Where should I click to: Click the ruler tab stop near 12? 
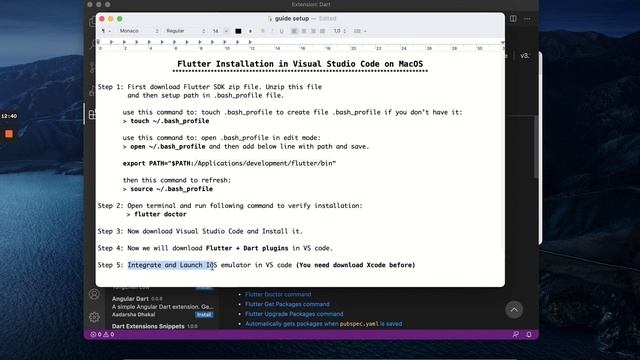(x=250, y=42)
